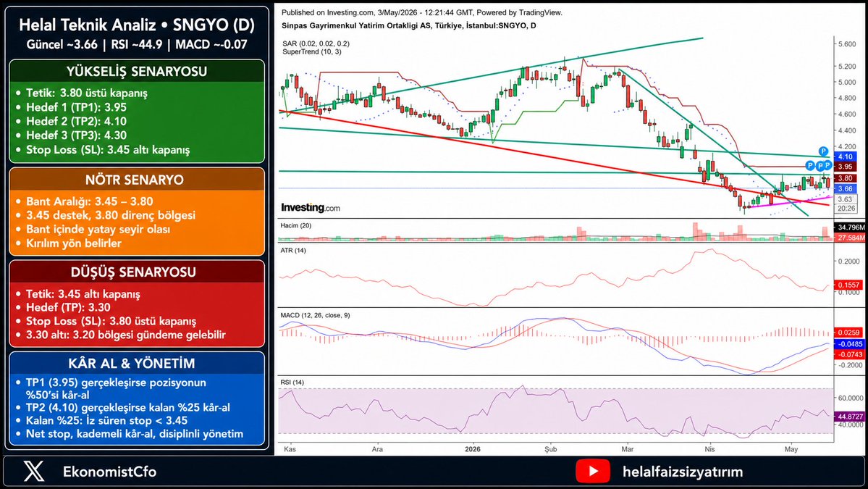Click the 'Nis' month label on time axis

click(709, 449)
